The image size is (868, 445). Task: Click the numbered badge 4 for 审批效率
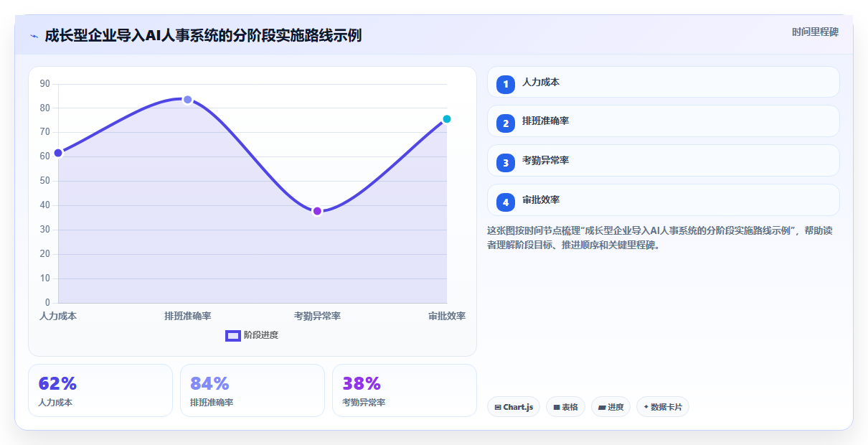point(506,202)
